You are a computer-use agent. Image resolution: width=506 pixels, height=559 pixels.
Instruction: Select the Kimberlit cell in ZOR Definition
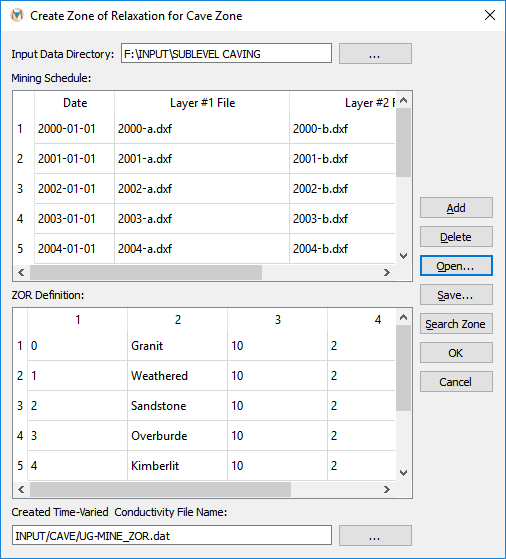click(177, 466)
